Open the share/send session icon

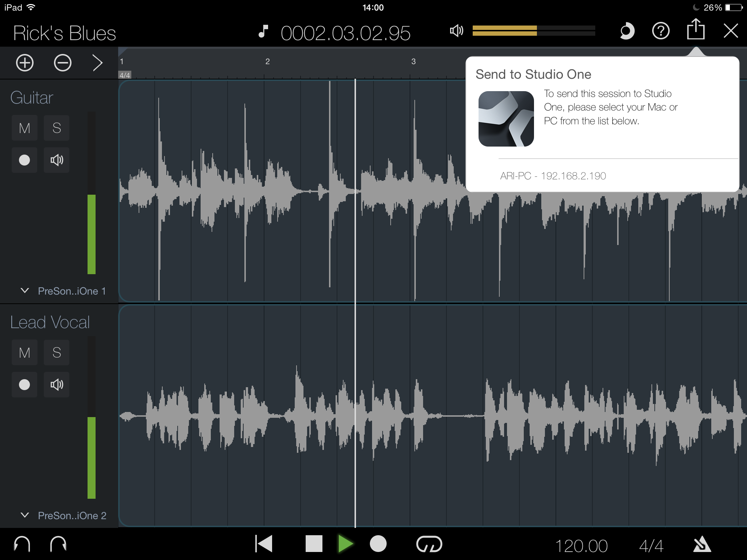point(696,29)
